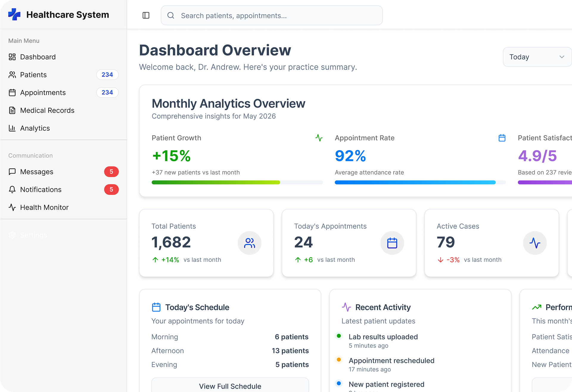Viewport: 572px width, 392px height.
Task: Expand the dropdown chevron beside Today
Action: pyautogui.click(x=562, y=57)
